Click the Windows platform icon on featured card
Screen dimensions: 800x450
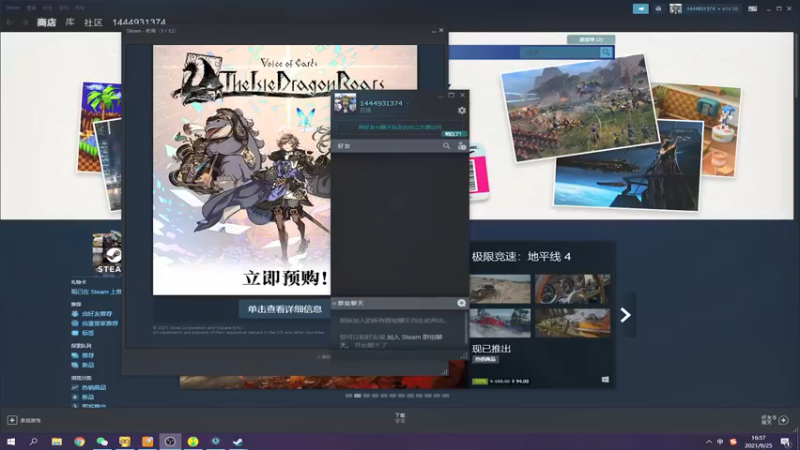tap(605, 380)
